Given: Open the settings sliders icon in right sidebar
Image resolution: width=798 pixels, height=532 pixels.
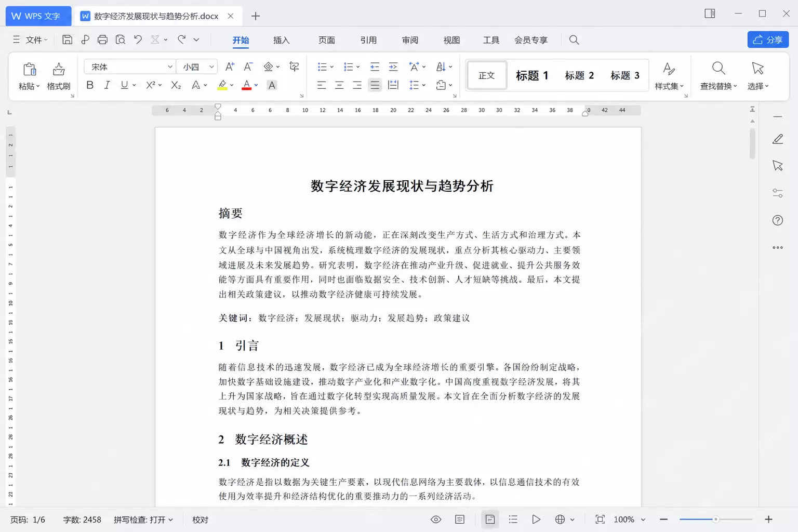Looking at the screenshot, I should 778,193.
